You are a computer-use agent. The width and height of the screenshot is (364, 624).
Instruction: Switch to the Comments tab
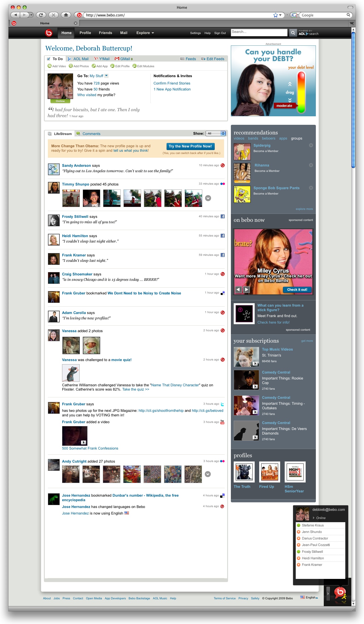pos(89,134)
